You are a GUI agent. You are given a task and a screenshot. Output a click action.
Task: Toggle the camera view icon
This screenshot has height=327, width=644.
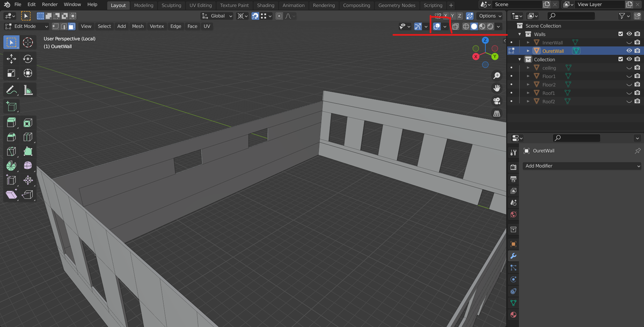tap(497, 101)
